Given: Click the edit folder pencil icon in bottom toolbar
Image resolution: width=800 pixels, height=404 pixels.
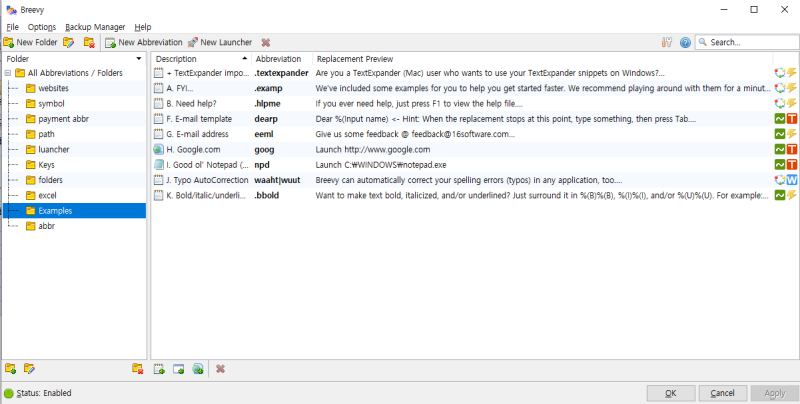Looking at the screenshot, I should point(30,368).
